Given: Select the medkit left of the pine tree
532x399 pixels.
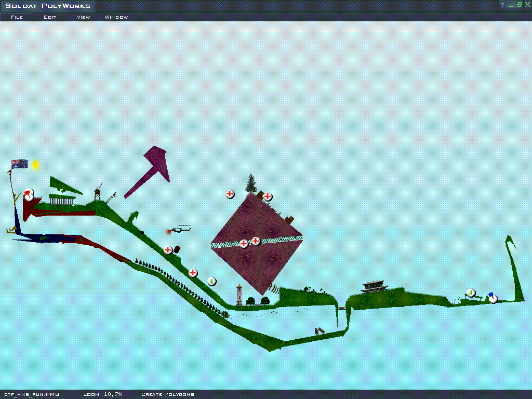Looking at the screenshot, I should click(x=230, y=194).
